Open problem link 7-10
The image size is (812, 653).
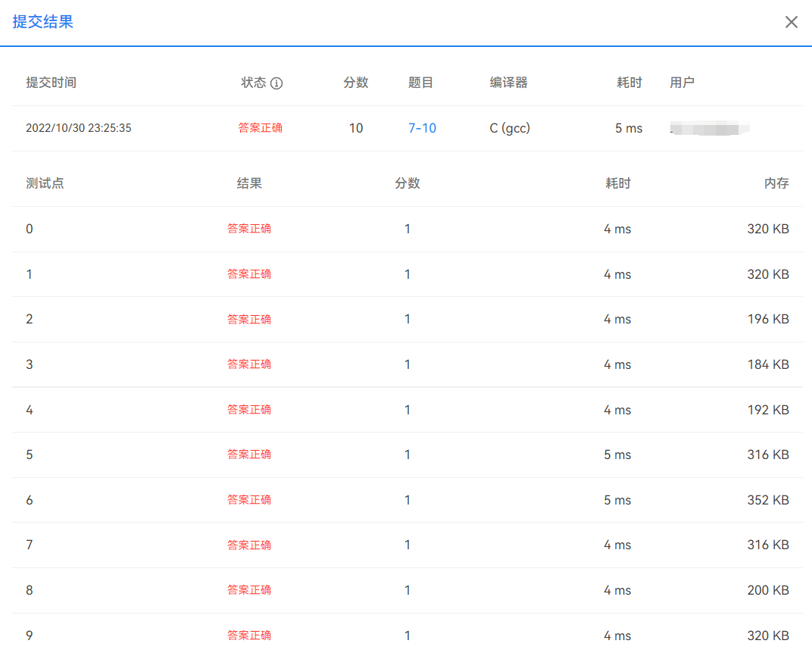click(x=422, y=128)
